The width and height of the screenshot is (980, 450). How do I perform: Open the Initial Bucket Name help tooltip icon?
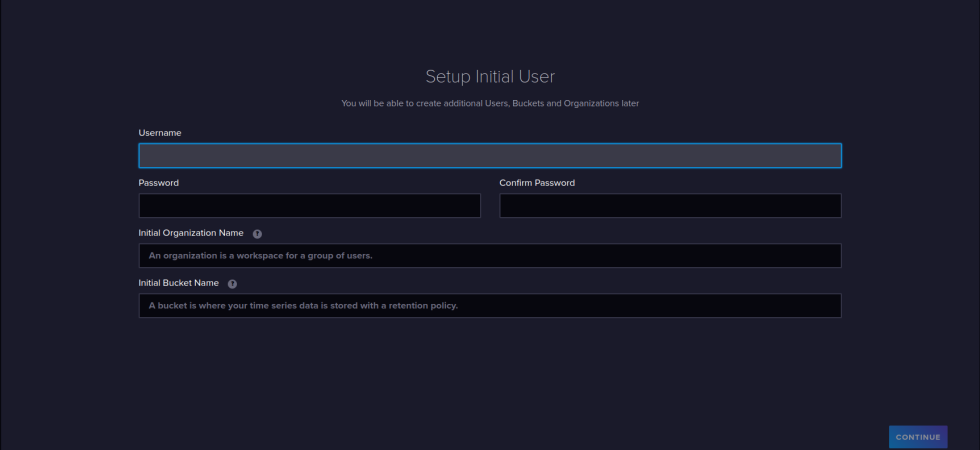[232, 283]
